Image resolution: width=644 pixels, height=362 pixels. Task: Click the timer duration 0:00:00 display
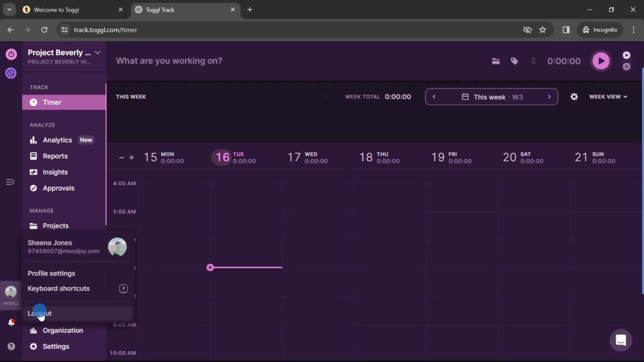click(x=564, y=61)
